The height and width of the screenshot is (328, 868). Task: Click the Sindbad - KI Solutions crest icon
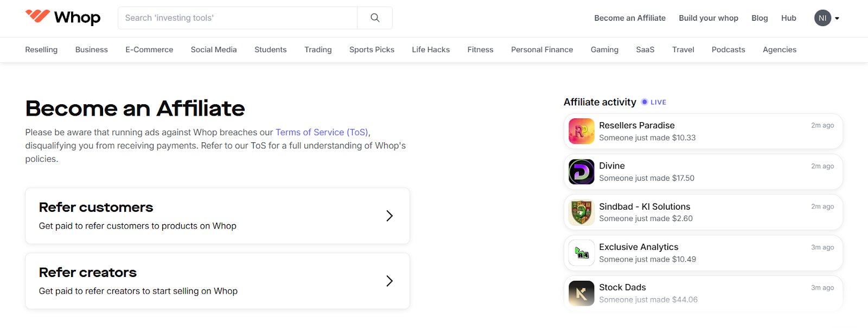pos(581,212)
